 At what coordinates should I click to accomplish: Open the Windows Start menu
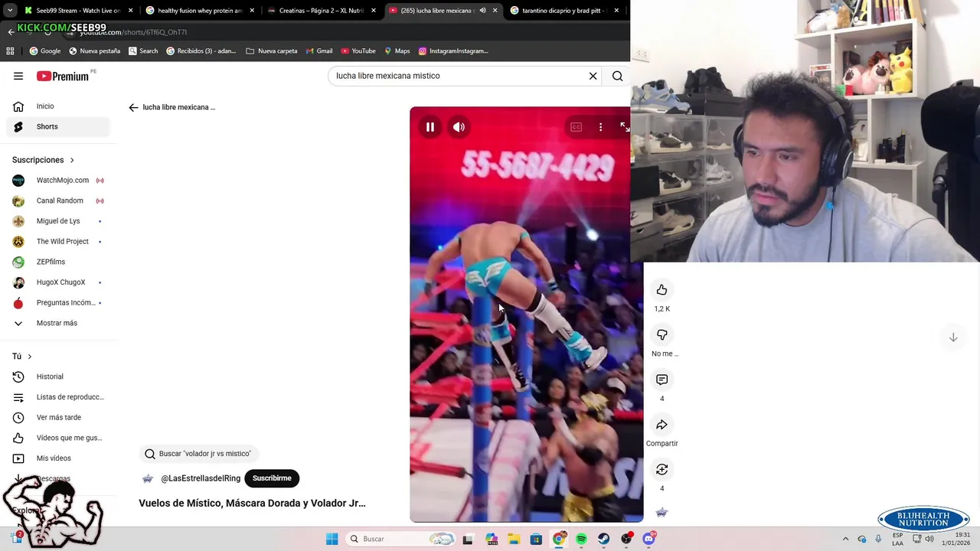(x=332, y=539)
